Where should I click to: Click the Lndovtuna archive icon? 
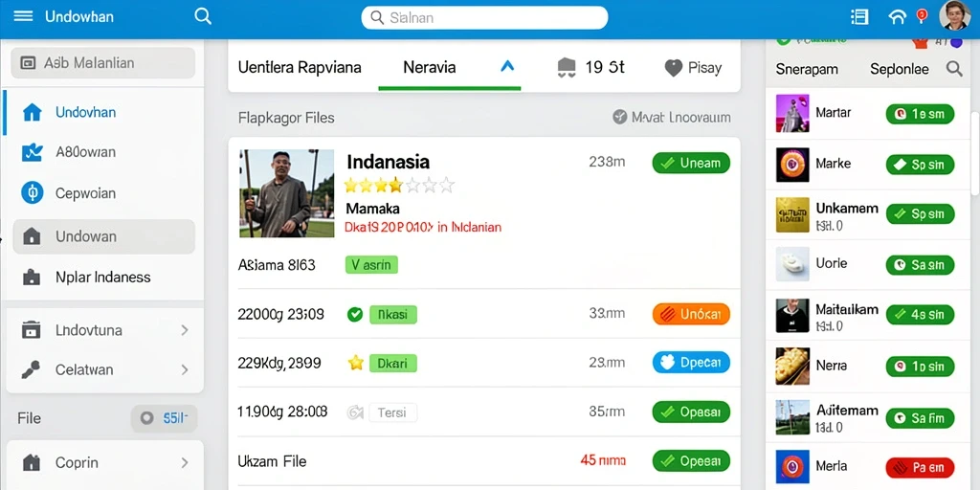(32, 330)
